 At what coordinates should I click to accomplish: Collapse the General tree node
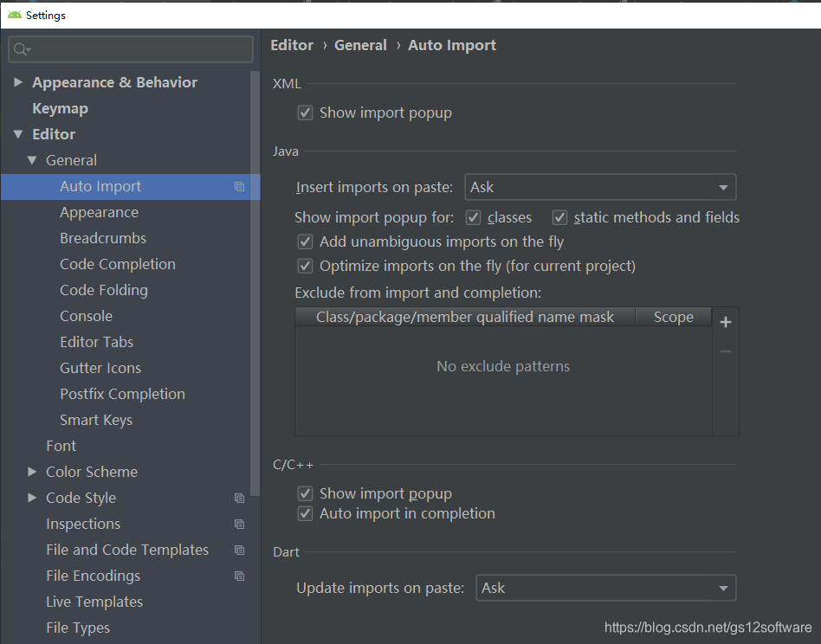pyautogui.click(x=32, y=160)
